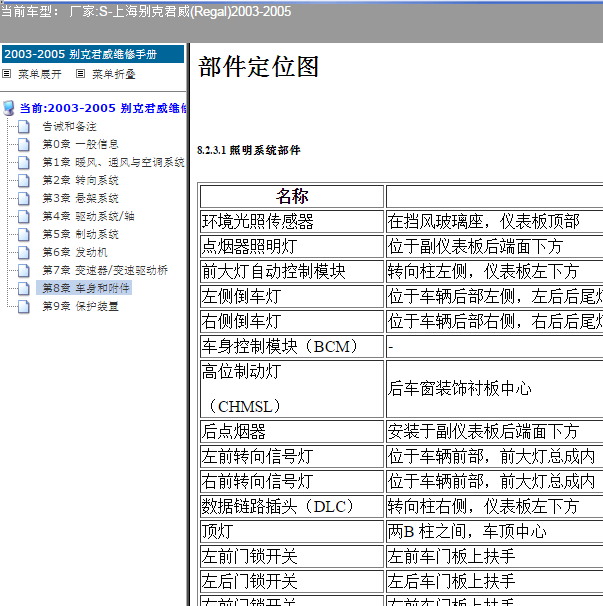
Task: Click table cell 左前转向信号灯
Action: pyautogui.click(x=292, y=456)
